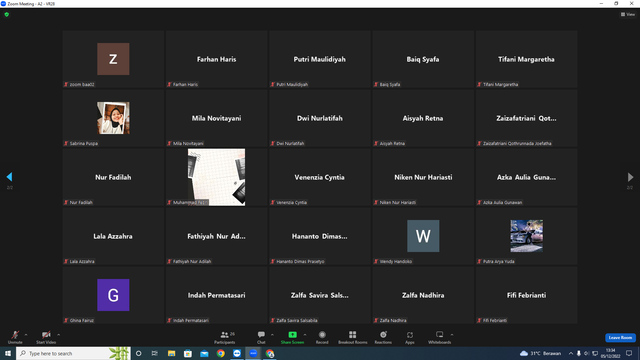Go to previous gallery page arrow
The height and width of the screenshot is (360, 640).
(9, 177)
